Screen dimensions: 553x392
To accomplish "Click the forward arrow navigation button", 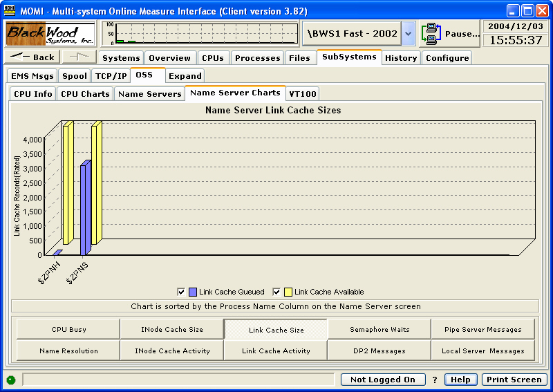I will coord(79,57).
